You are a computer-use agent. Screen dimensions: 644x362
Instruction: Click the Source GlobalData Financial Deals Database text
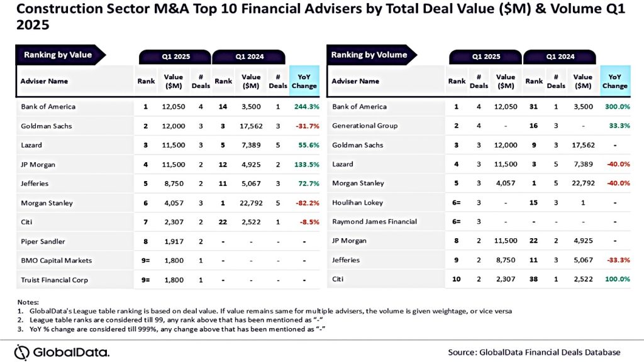pos(534,352)
